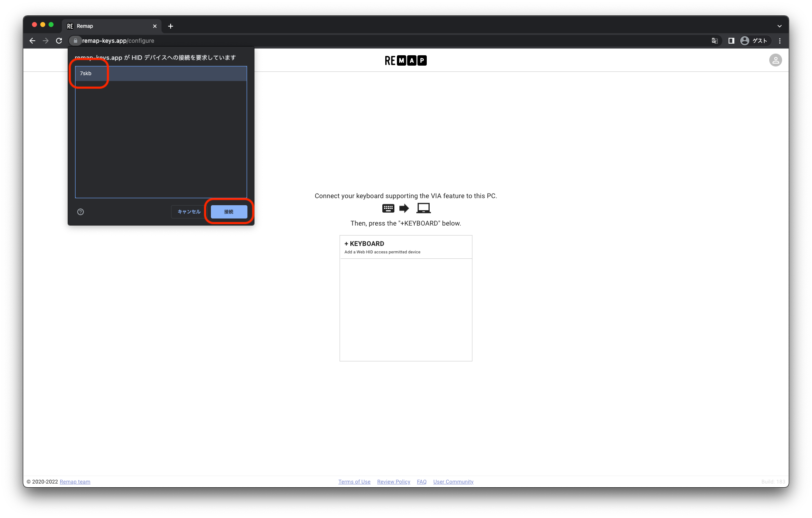Close the Remap tab
Screen dimensions: 812x518
click(155, 26)
